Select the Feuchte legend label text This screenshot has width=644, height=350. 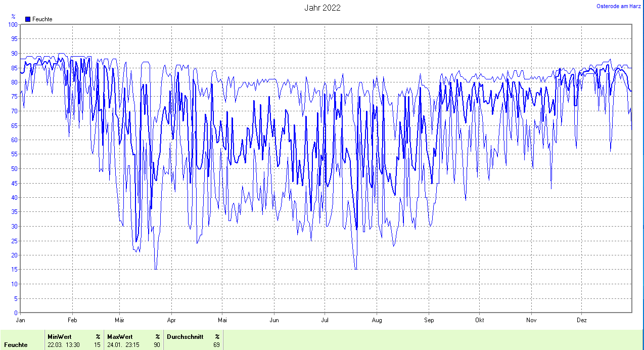(x=42, y=19)
